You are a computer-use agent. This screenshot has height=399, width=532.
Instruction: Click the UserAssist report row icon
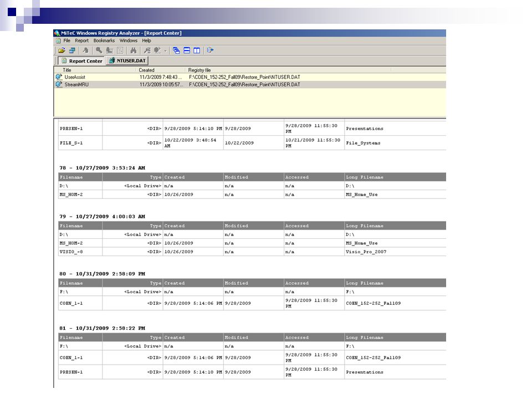(x=59, y=77)
